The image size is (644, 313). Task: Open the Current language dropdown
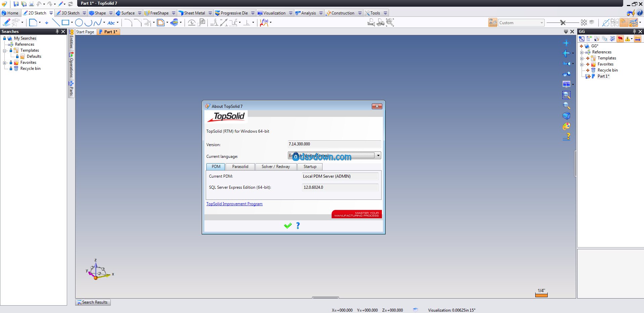378,155
